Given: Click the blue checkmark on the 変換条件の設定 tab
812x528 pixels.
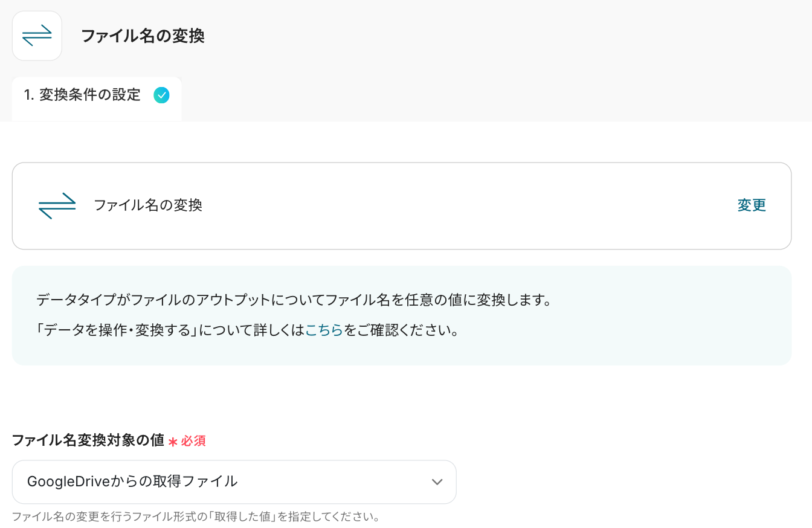Looking at the screenshot, I should click(x=161, y=95).
